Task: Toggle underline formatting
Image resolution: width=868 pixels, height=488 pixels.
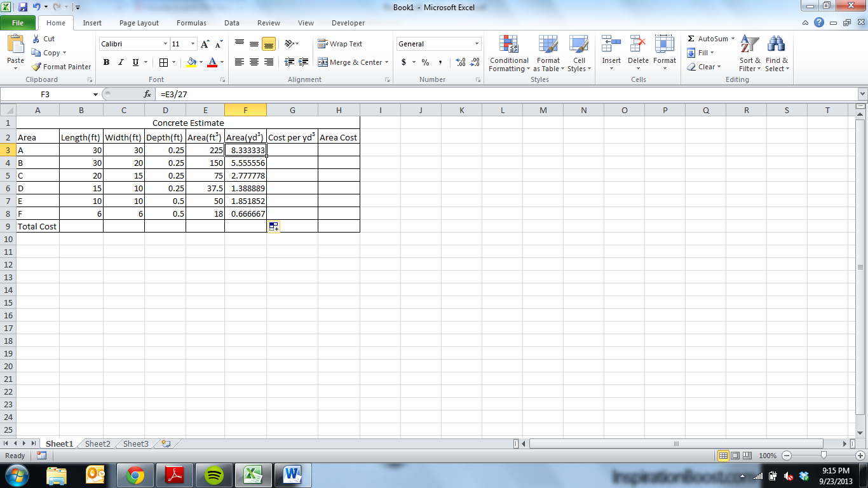Action: [133, 62]
